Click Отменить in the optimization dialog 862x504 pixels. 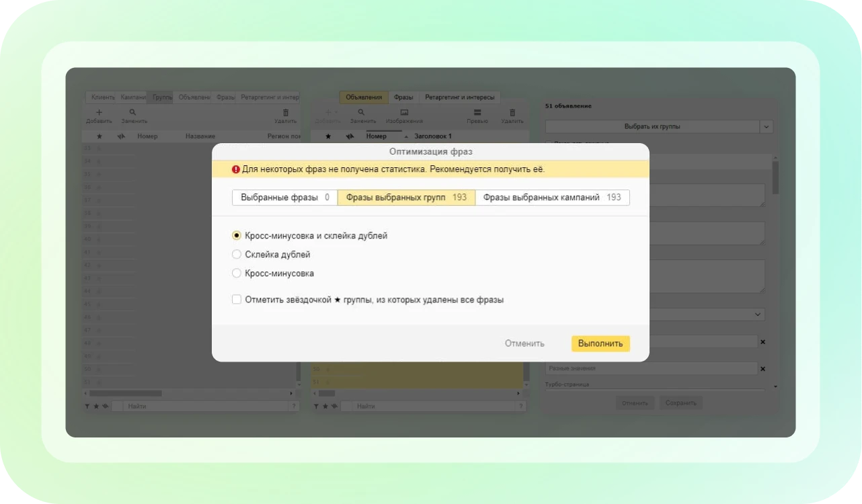(524, 343)
